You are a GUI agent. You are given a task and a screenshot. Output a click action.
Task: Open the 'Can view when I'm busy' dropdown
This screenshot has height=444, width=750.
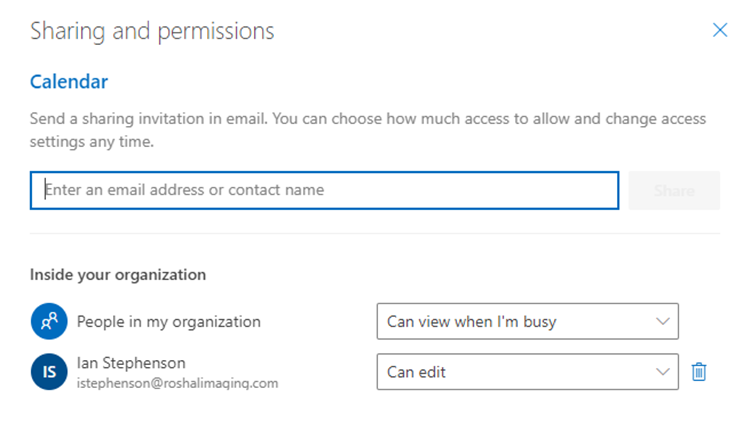[527, 322]
